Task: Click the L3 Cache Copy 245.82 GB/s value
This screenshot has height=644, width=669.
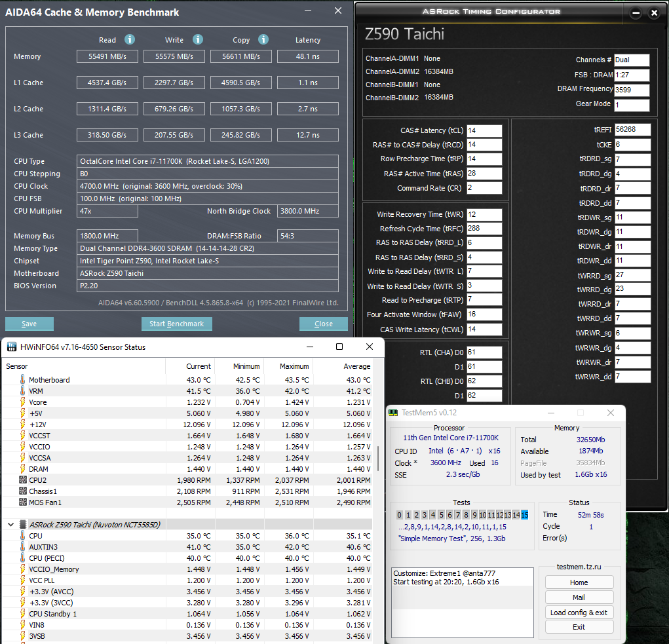Action: click(x=241, y=135)
